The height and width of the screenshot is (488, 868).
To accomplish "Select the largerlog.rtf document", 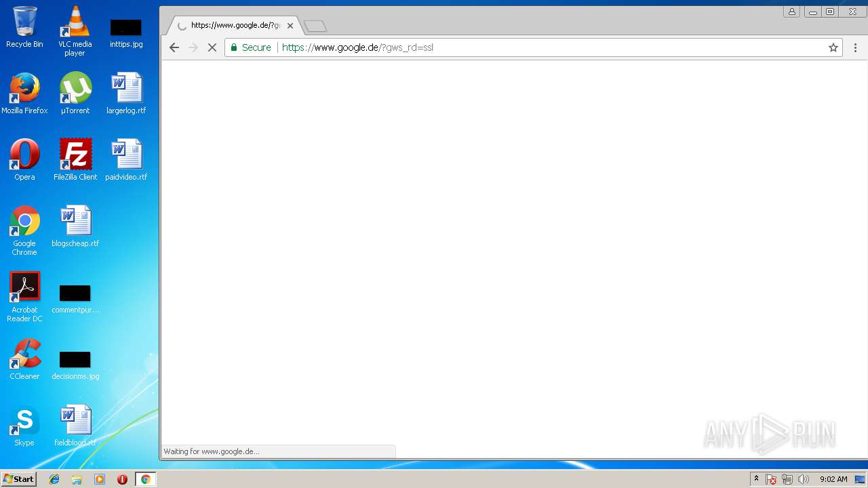I will [126, 94].
